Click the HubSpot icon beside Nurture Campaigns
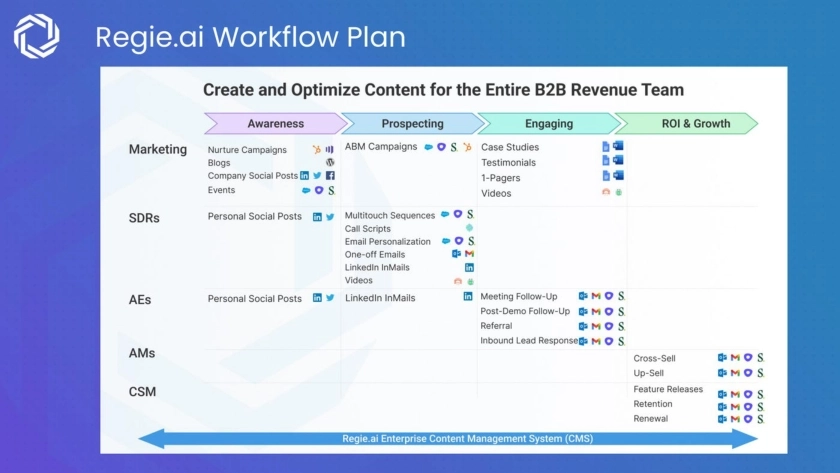 click(317, 150)
